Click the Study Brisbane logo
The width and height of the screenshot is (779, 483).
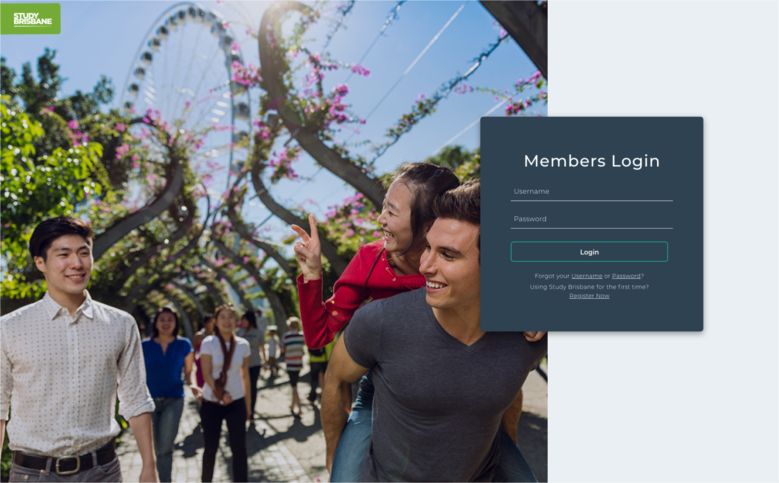(31, 19)
